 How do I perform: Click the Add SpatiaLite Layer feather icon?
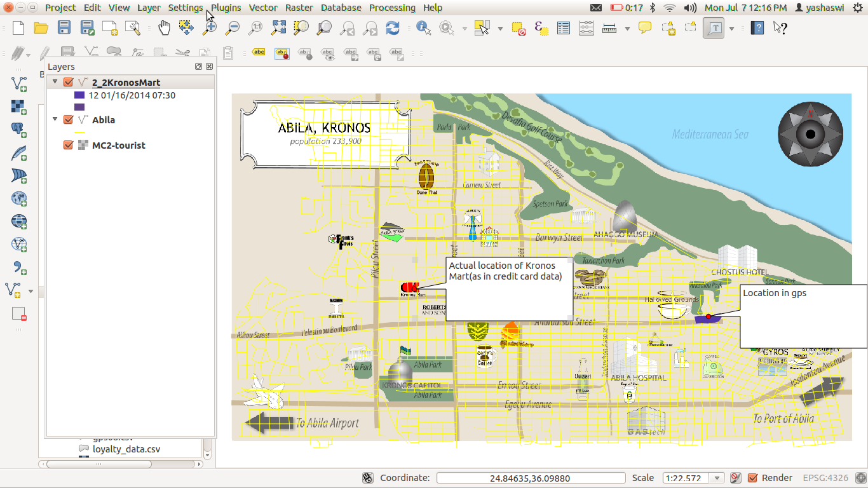[x=19, y=152]
